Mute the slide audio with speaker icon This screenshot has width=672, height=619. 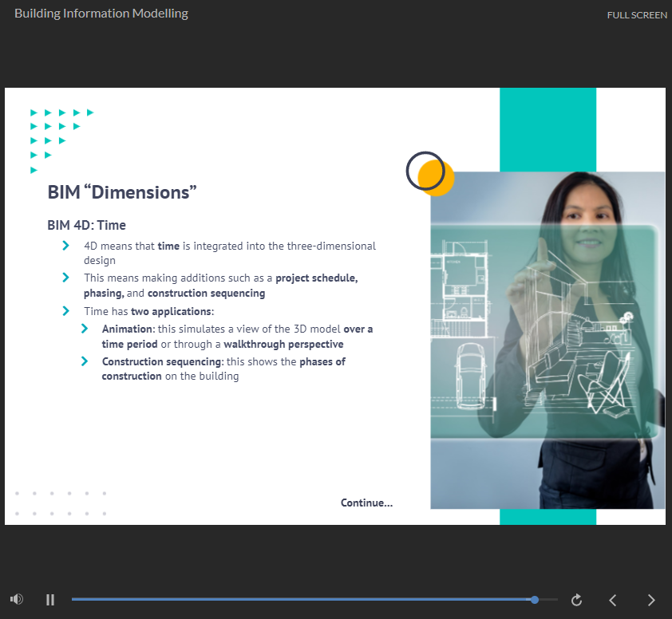[16, 599]
